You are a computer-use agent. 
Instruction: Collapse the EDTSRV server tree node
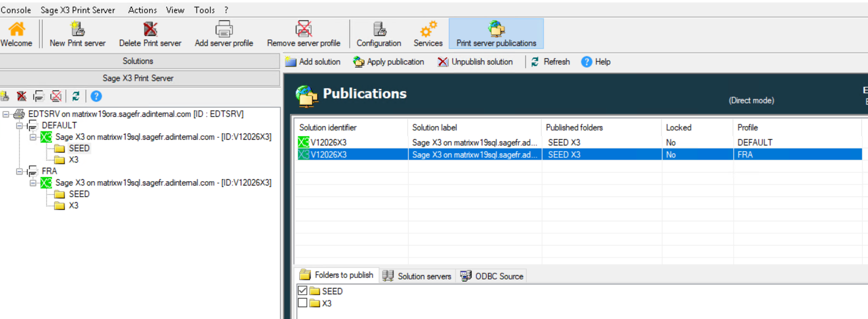[6, 114]
